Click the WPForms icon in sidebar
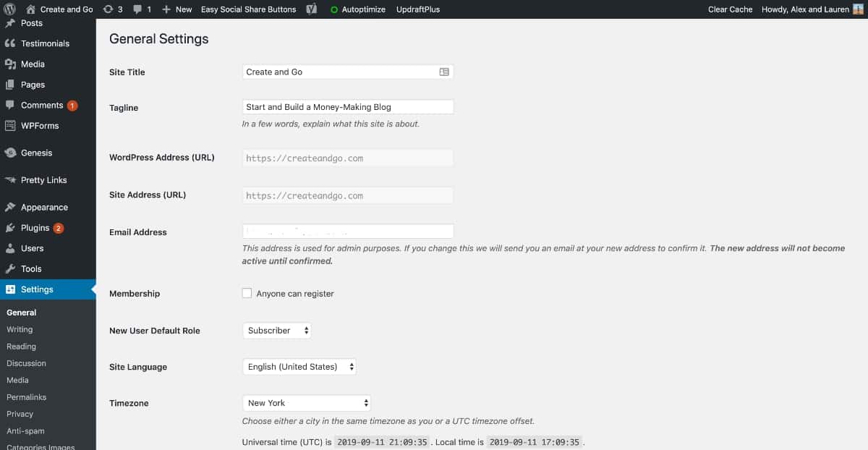Viewport: 868px width, 450px height. [x=10, y=125]
